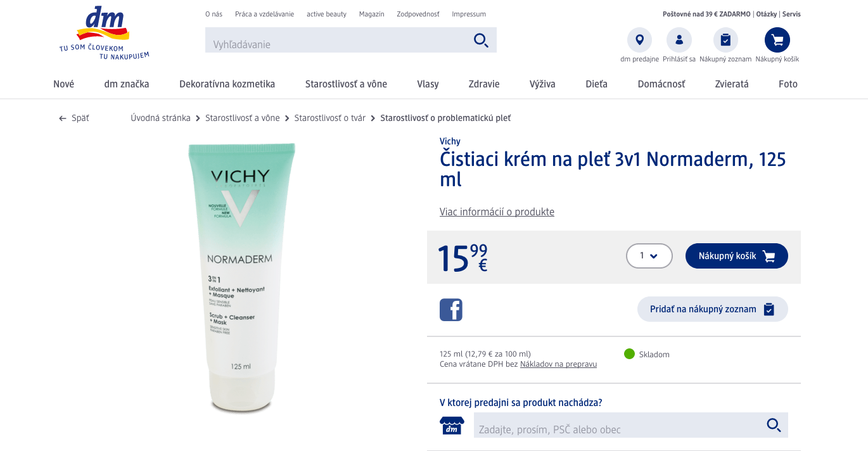The width and height of the screenshot is (868, 451).
Task: Open Viac informácií o produkte link
Action: pos(497,212)
